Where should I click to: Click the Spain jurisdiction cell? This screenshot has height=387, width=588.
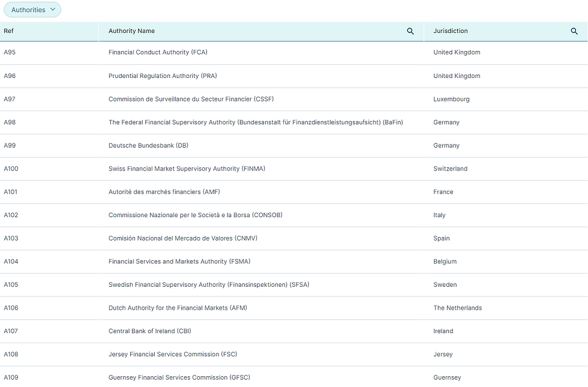click(x=442, y=239)
